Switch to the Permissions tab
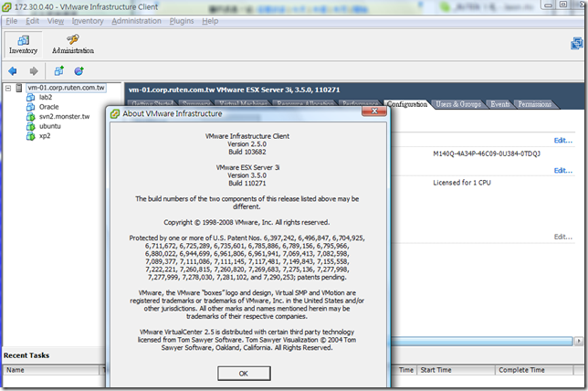This screenshot has height=391, width=588. point(535,104)
